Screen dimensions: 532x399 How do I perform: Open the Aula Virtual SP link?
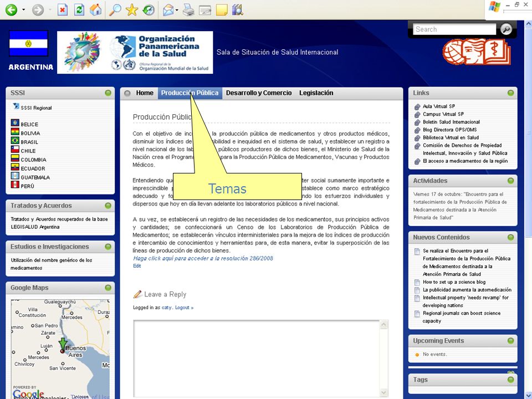[x=439, y=106]
